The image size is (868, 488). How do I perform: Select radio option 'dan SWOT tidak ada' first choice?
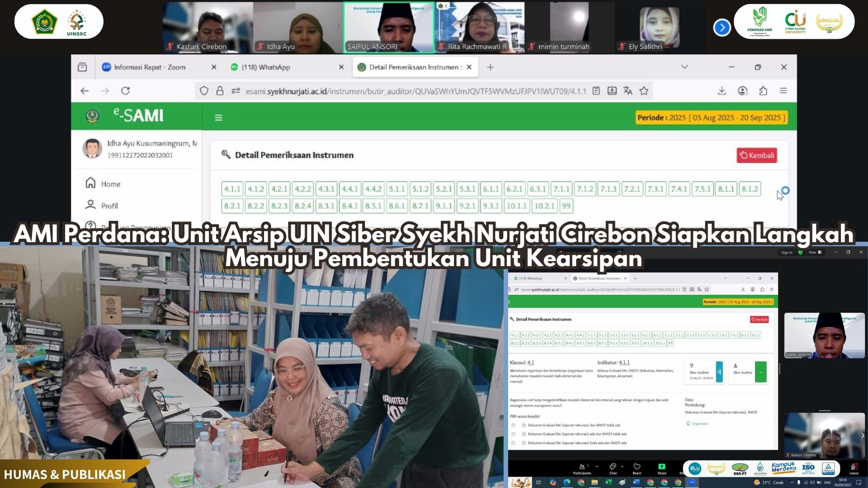point(524,425)
